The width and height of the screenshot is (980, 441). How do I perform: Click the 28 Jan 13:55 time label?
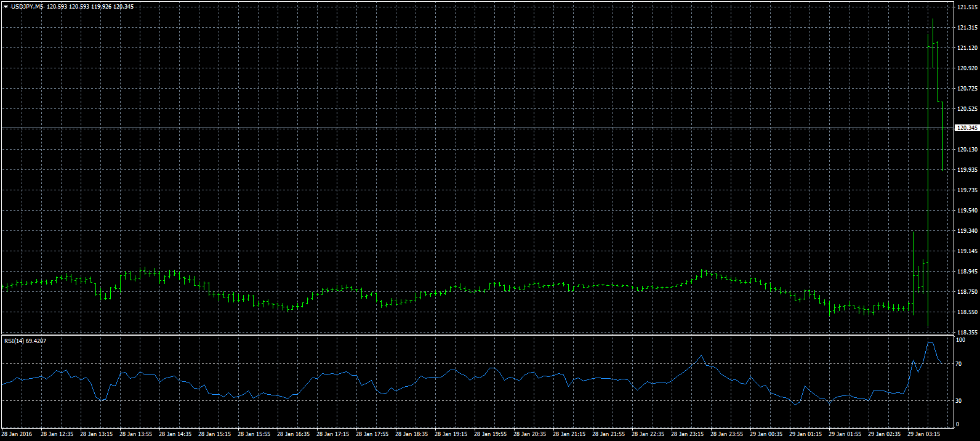(x=136, y=434)
